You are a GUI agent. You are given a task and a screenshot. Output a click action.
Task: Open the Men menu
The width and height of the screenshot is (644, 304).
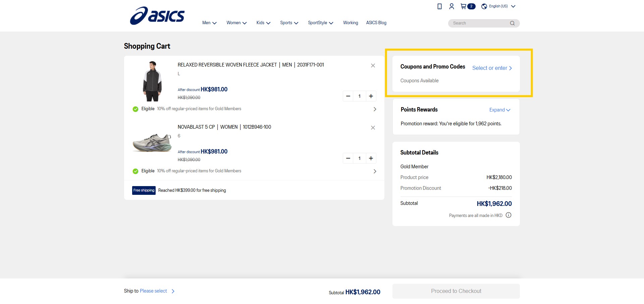coord(209,23)
